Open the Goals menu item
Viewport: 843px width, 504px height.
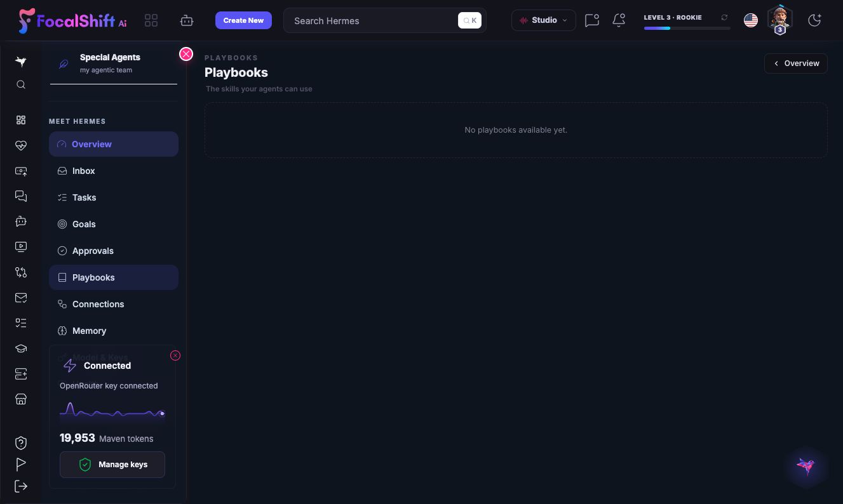coord(114,224)
